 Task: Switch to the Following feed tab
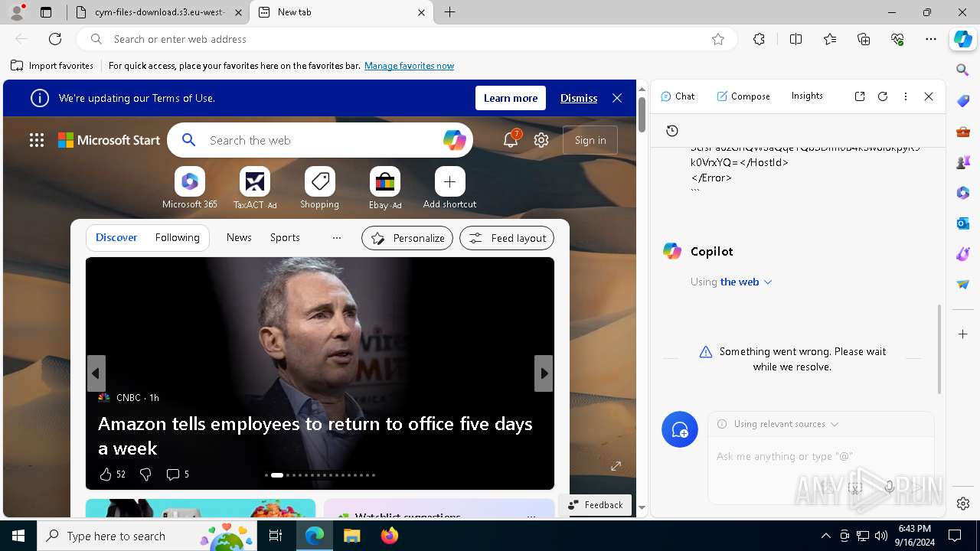pos(177,238)
